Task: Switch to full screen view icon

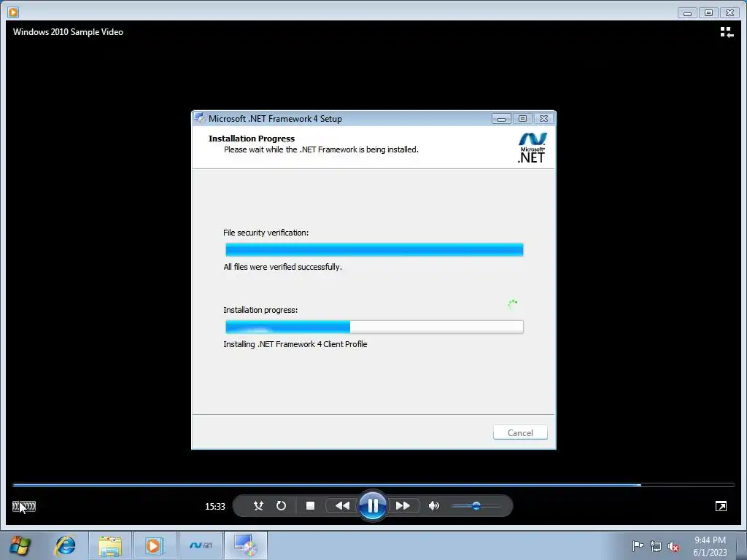Action: click(x=721, y=506)
